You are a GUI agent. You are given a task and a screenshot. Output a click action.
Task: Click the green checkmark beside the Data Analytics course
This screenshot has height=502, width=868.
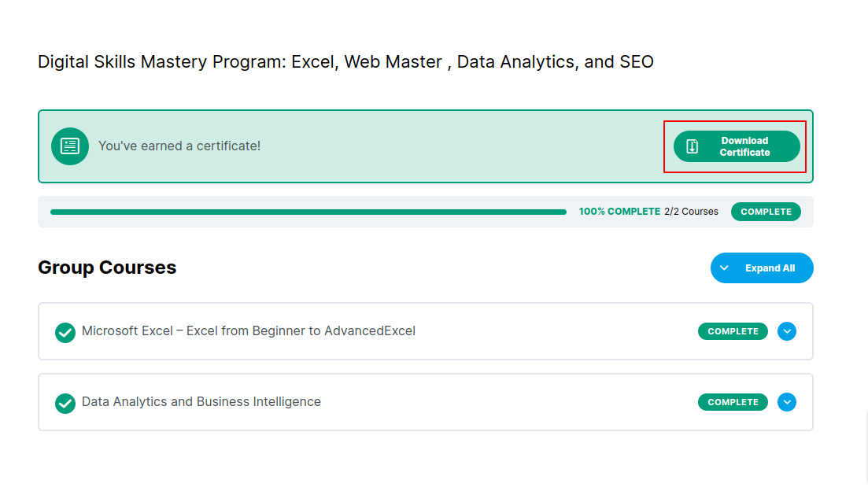pos(65,403)
